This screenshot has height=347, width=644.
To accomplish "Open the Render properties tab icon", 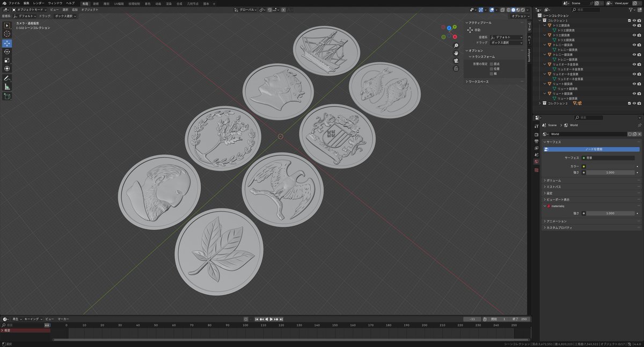I will coord(536,134).
